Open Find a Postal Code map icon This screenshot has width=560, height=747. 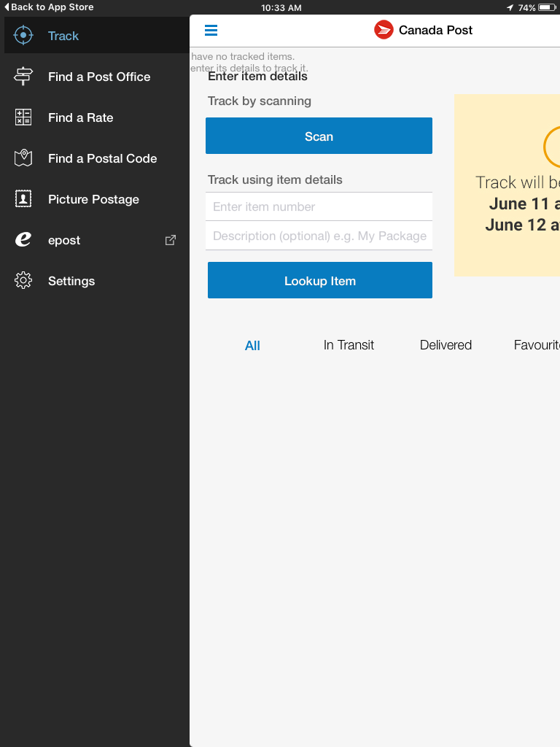tap(23, 158)
